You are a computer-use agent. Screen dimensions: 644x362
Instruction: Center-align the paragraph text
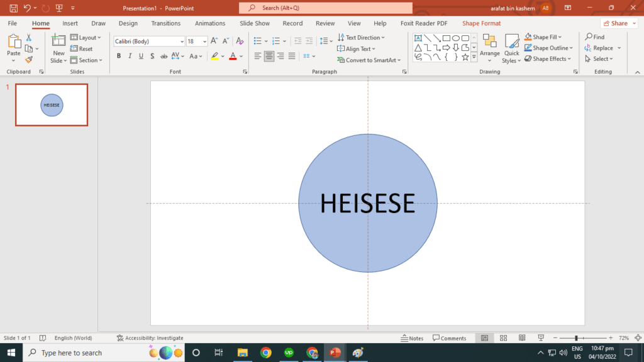point(269,56)
